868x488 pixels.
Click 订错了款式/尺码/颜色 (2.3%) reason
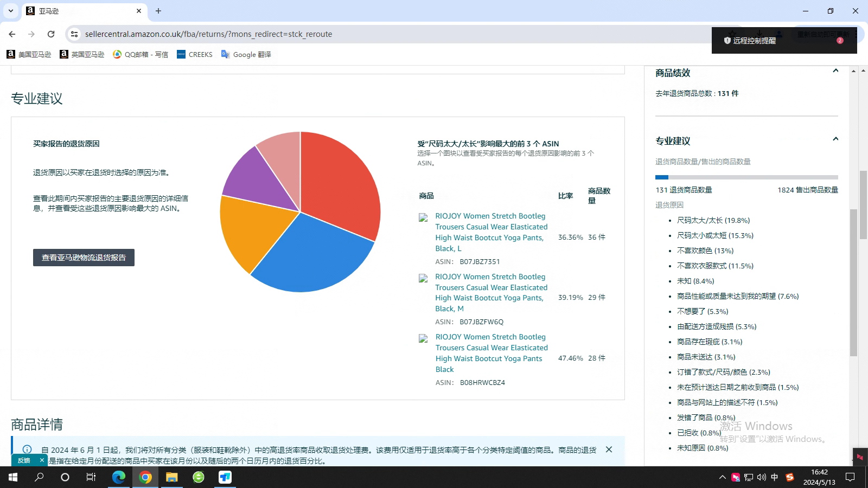(724, 373)
